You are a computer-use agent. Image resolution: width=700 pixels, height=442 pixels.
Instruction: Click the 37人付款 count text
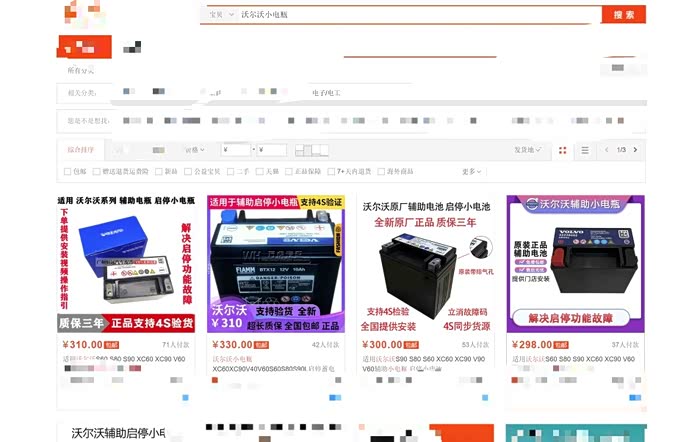click(x=625, y=345)
